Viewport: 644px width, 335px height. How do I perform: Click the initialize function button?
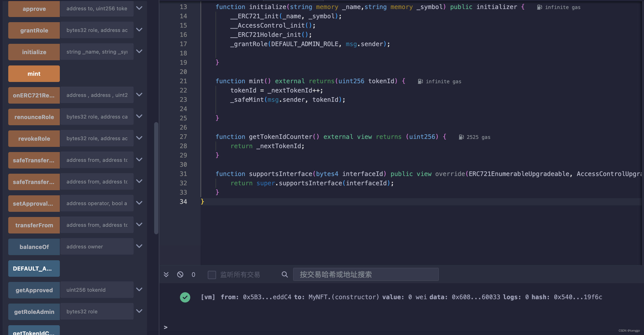(x=34, y=52)
